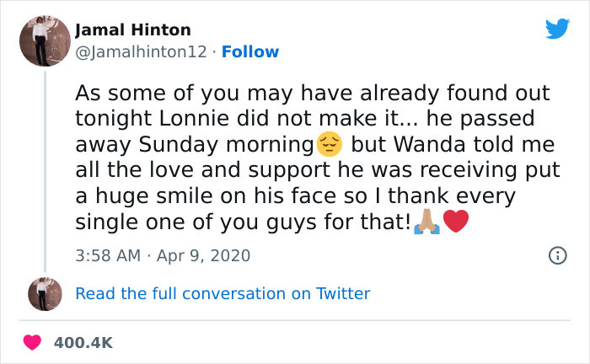
Task: Open the Jamal Hinton display name
Action: pos(133,30)
